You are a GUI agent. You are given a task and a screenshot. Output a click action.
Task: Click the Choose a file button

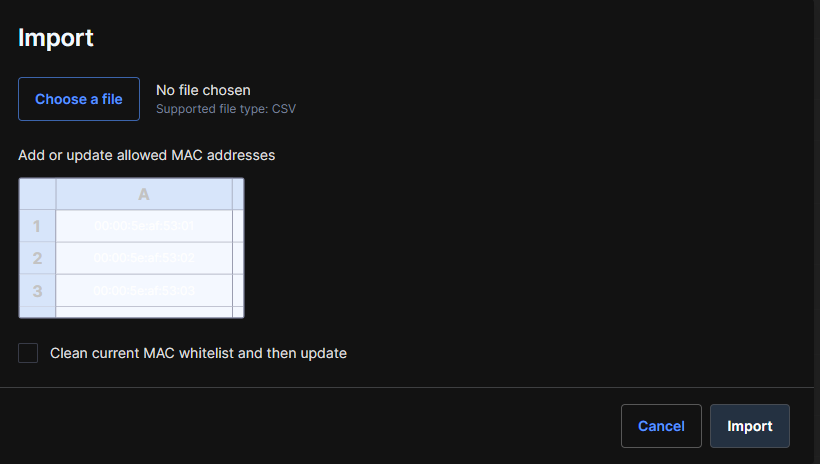point(79,99)
